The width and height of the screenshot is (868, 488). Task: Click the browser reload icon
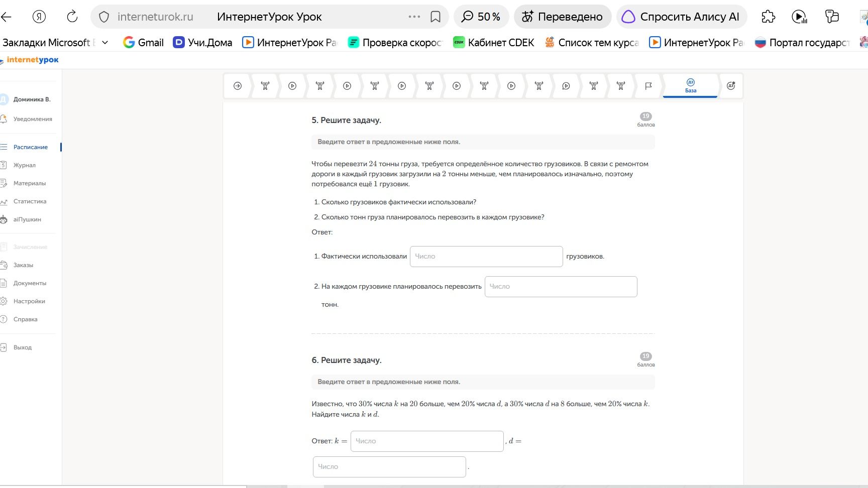pyautogui.click(x=72, y=17)
